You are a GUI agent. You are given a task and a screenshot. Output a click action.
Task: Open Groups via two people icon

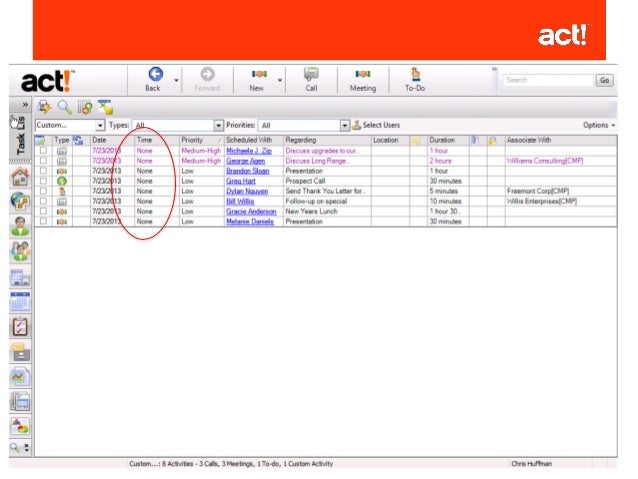click(20, 251)
